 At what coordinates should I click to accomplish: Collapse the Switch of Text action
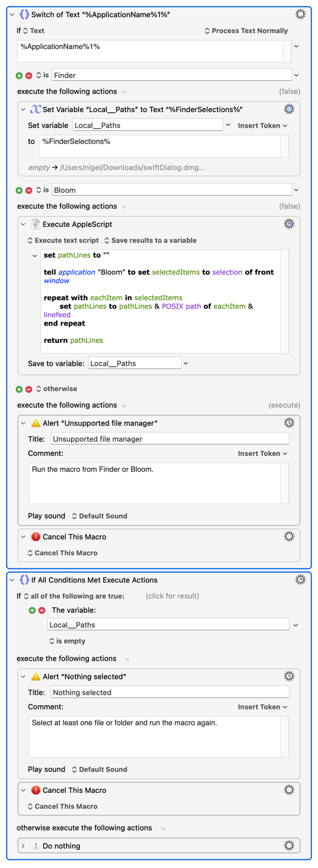[x=12, y=14]
